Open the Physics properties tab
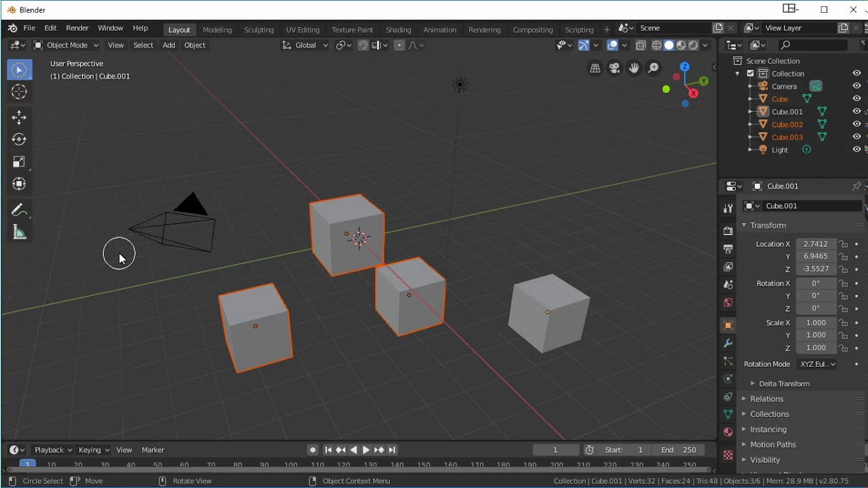Viewport: 868px width, 488px height. click(x=728, y=379)
